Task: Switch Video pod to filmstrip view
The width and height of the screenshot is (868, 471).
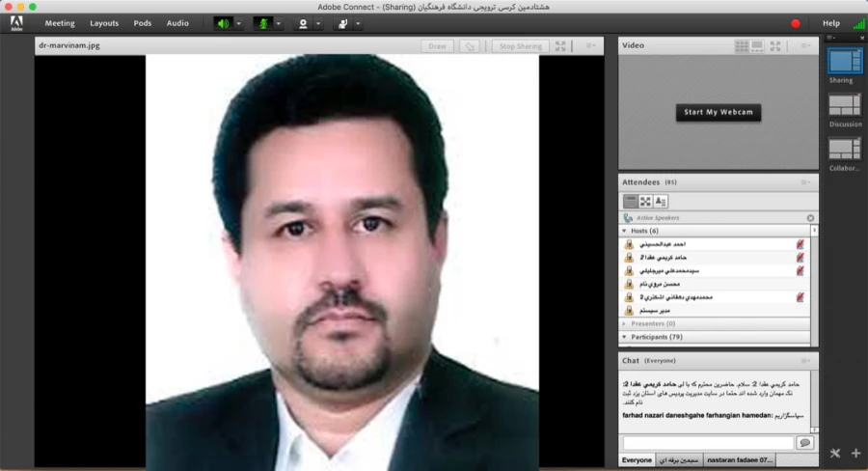Action: click(757, 45)
